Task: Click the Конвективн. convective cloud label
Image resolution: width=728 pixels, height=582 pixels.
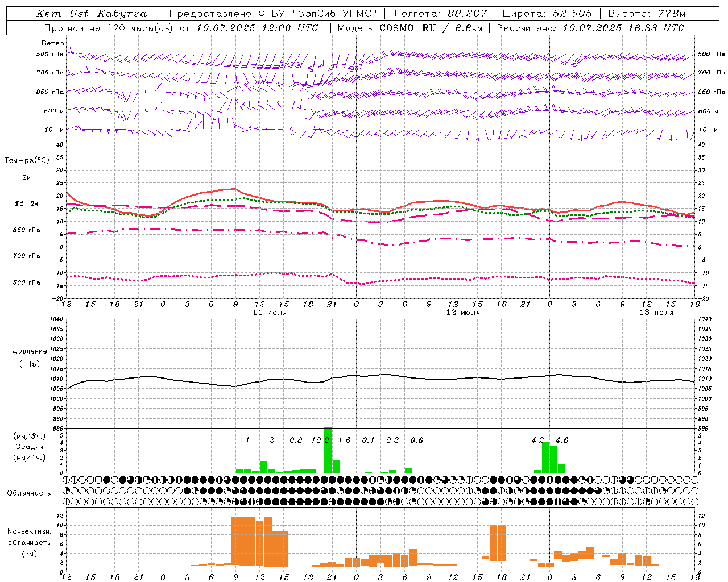Action: [x=30, y=531]
